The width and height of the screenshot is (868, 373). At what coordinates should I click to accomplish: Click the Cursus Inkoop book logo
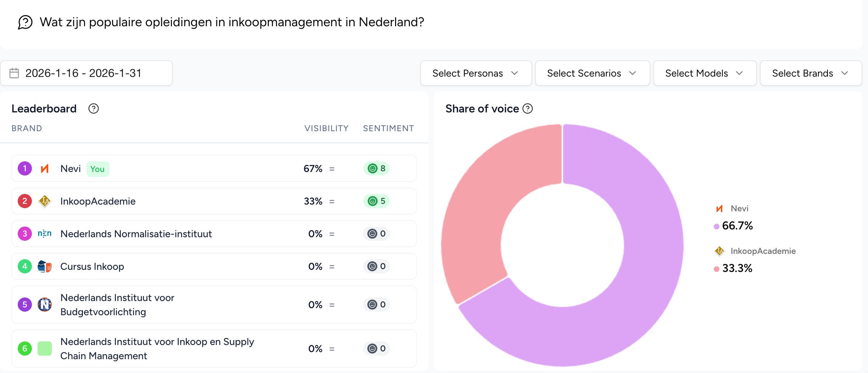click(x=44, y=266)
